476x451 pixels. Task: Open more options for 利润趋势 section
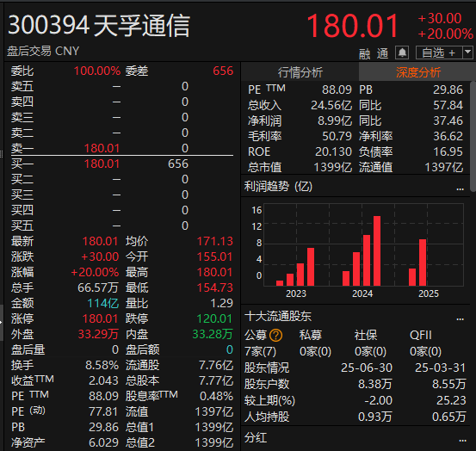pos(460,188)
